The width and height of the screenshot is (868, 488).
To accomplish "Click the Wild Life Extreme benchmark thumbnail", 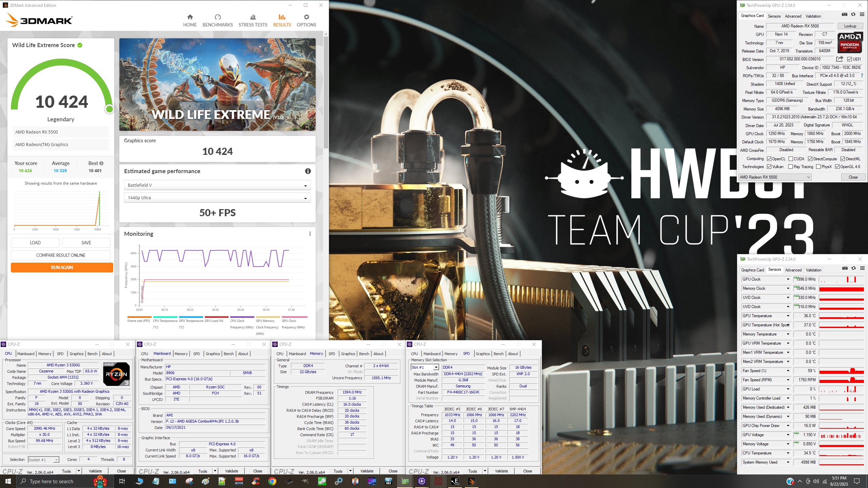I will pos(217,84).
